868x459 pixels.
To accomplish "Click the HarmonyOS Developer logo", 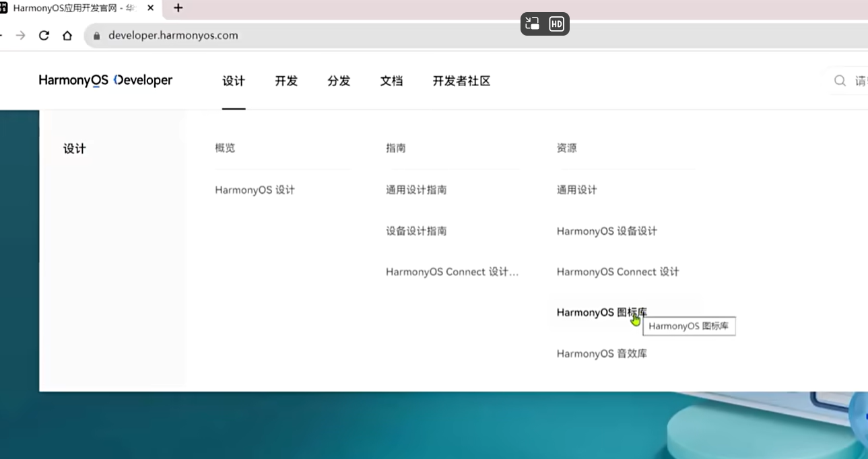I will coord(106,81).
